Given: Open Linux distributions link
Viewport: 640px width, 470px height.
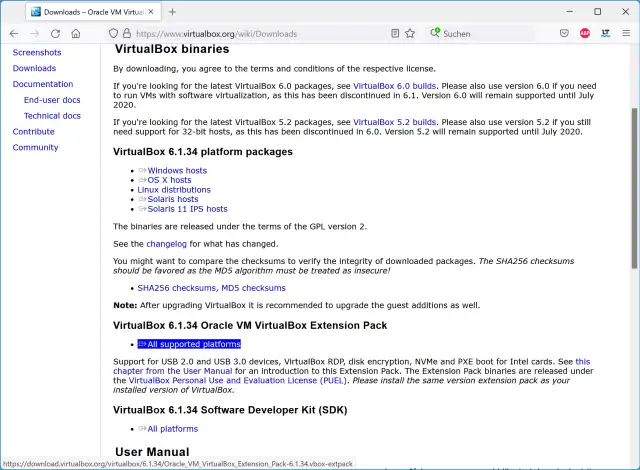Looking at the screenshot, I should click(x=174, y=190).
